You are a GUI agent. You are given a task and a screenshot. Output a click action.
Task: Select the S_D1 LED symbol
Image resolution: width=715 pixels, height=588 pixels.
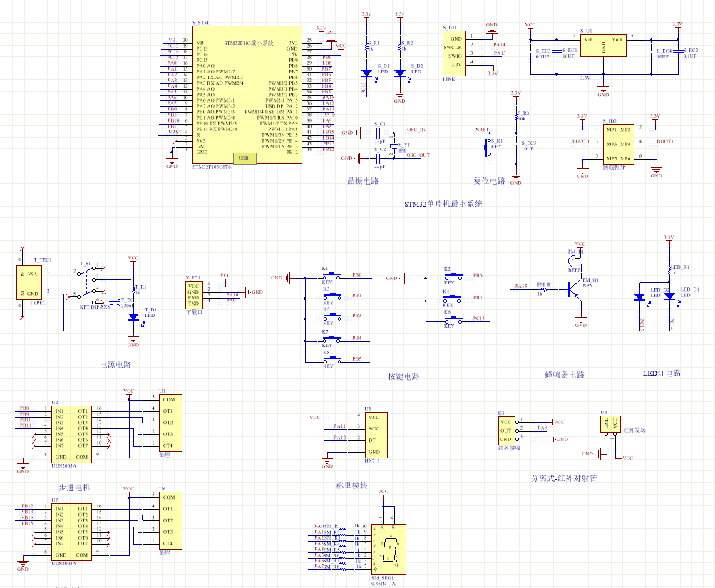366,73
